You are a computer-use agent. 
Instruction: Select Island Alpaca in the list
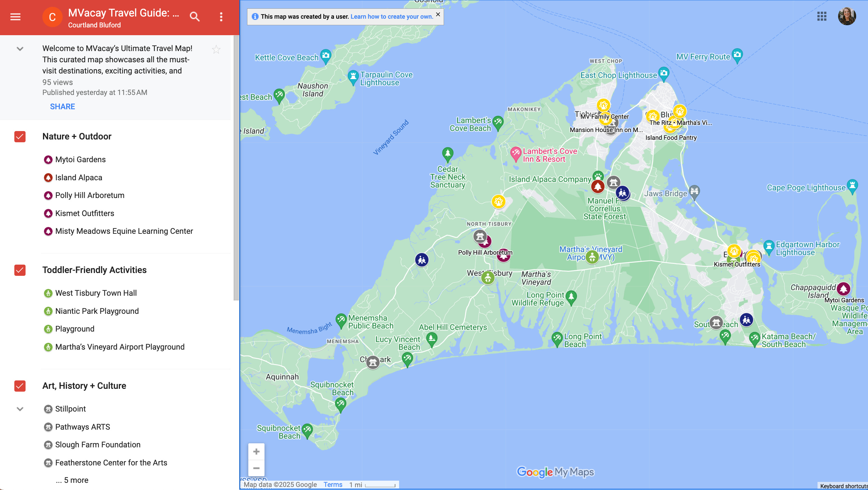[79, 177]
